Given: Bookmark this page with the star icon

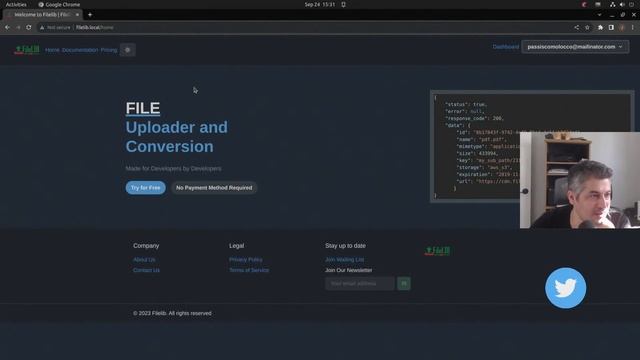Looking at the screenshot, I should [587, 27].
